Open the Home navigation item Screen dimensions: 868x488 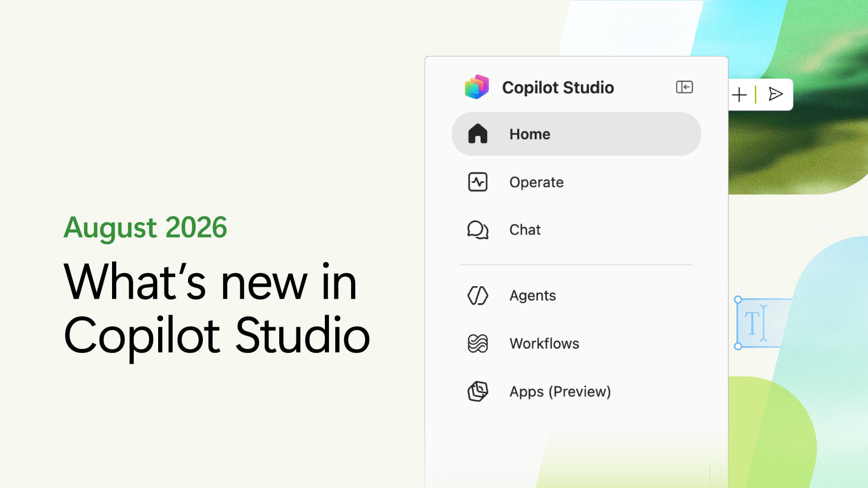576,134
